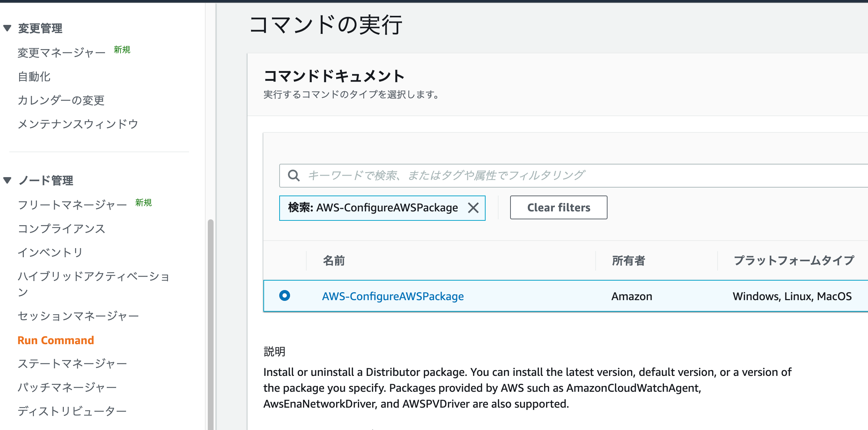Viewport: 868px width, 430px height.
Task: Remove the AWS-ConfigureAWSPackage search filter chip
Action: (x=473, y=208)
